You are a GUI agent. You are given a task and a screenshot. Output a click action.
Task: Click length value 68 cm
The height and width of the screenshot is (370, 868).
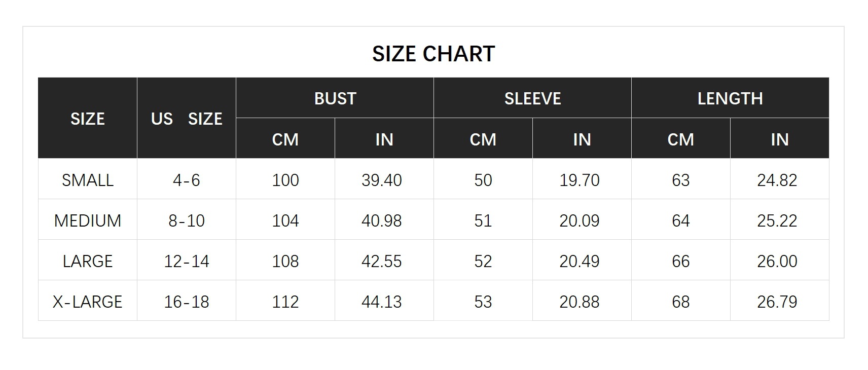(681, 302)
